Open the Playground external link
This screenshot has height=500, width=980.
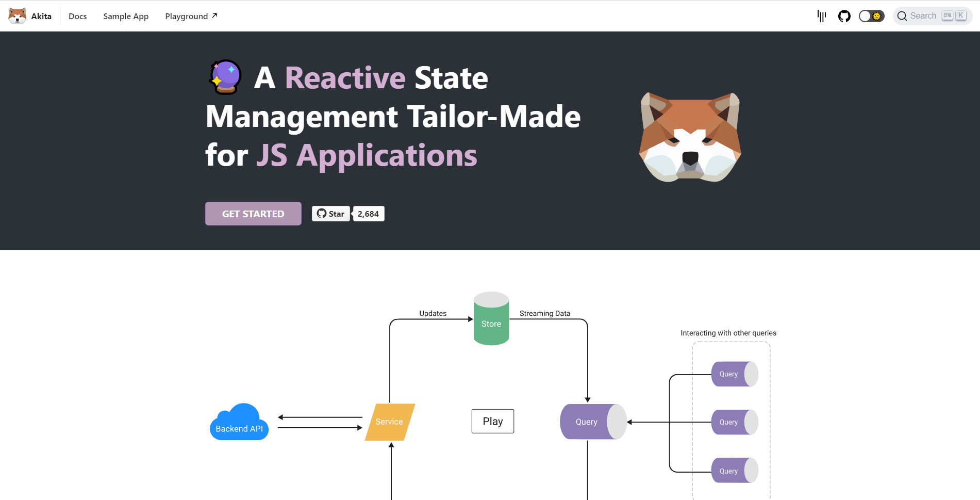coord(191,16)
